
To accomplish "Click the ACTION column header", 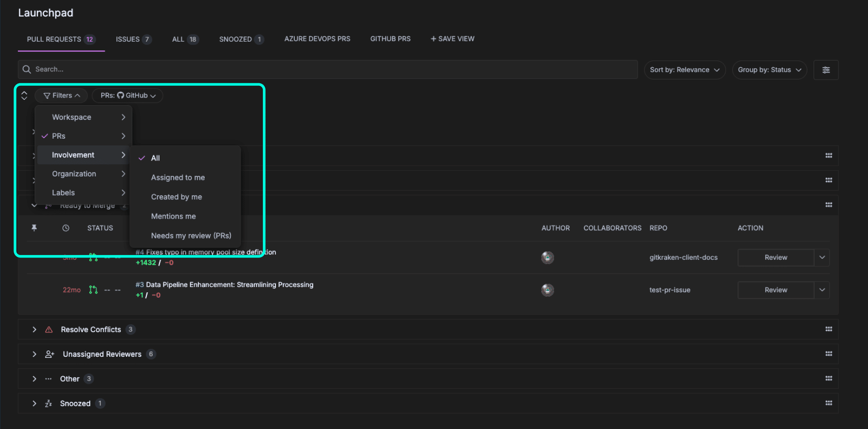I will (x=751, y=228).
